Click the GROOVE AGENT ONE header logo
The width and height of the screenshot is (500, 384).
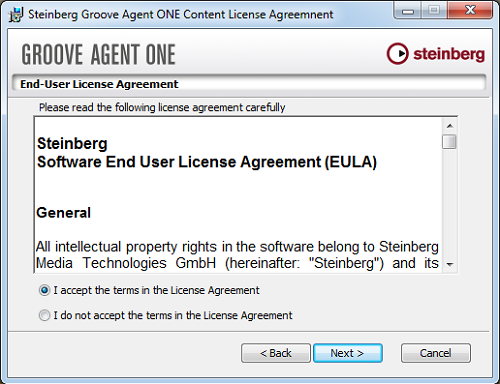[99, 54]
